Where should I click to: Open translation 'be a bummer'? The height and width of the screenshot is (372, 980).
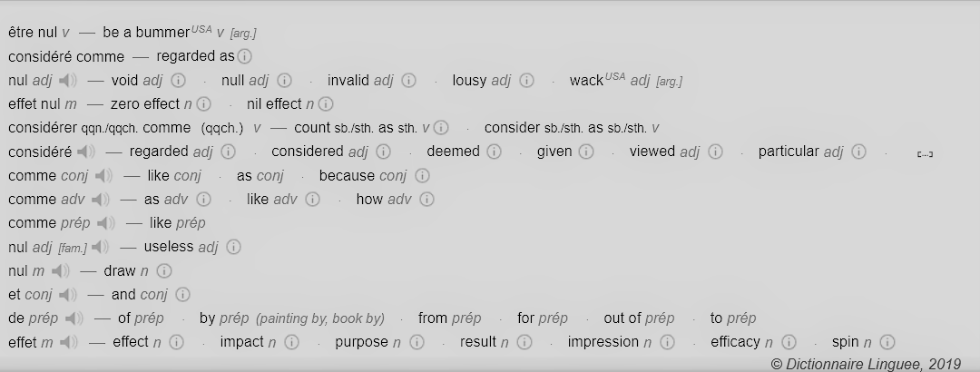[146, 33]
